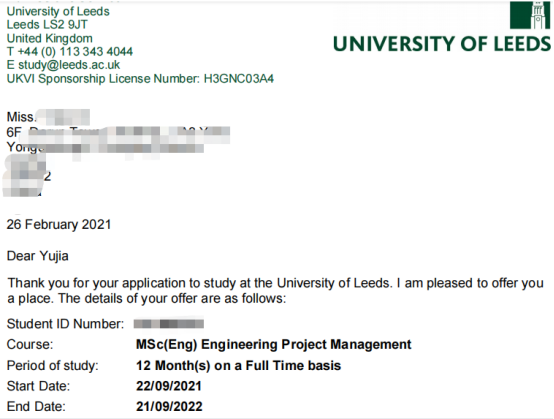Image resolution: width=554 pixels, height=419 pixels.
Task: Click the letter date 26 February 2021
Action: click(59, 225)
